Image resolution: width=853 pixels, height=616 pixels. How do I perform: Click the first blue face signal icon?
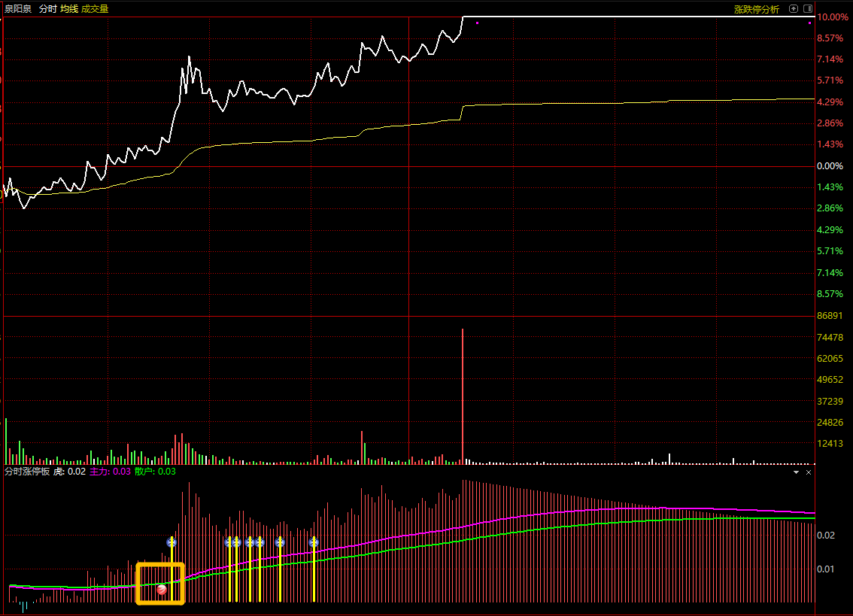(172, 542)
